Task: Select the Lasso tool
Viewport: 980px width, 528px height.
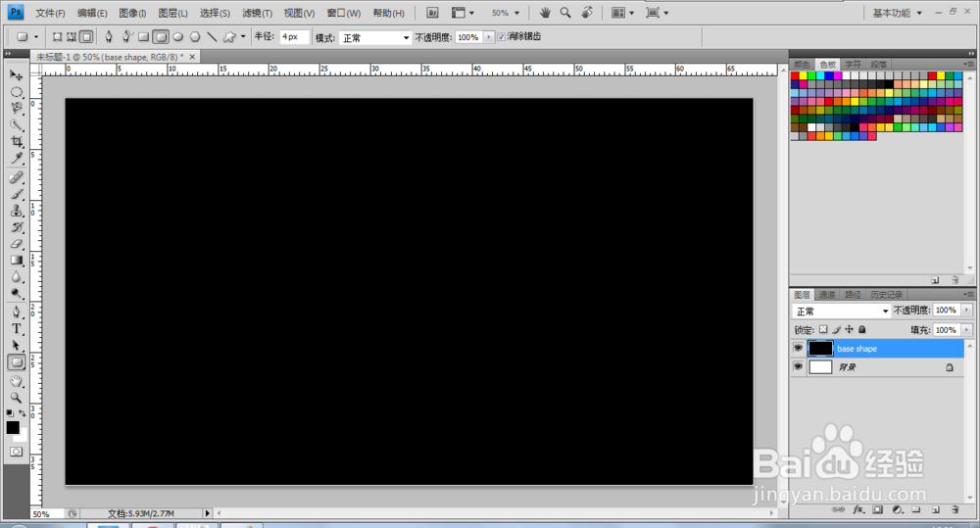Action: [x=17, y=109]
